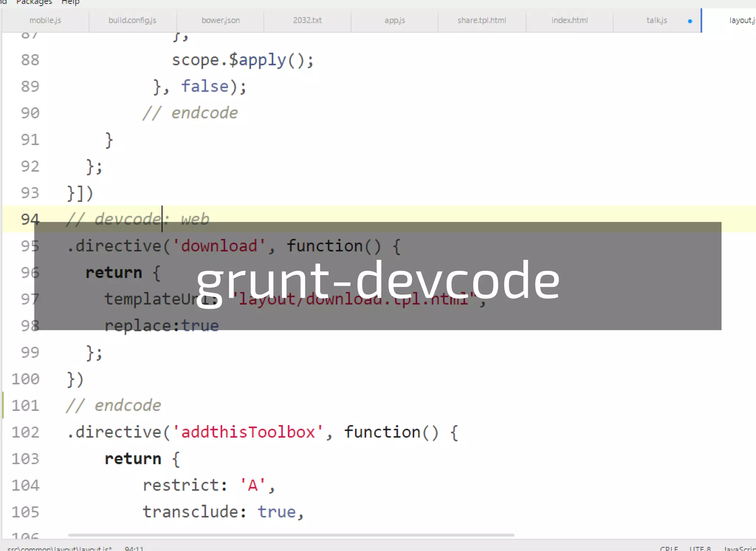Click line number 105 in gutter
This screenshot has width=756, height=551.
point(25,512)
